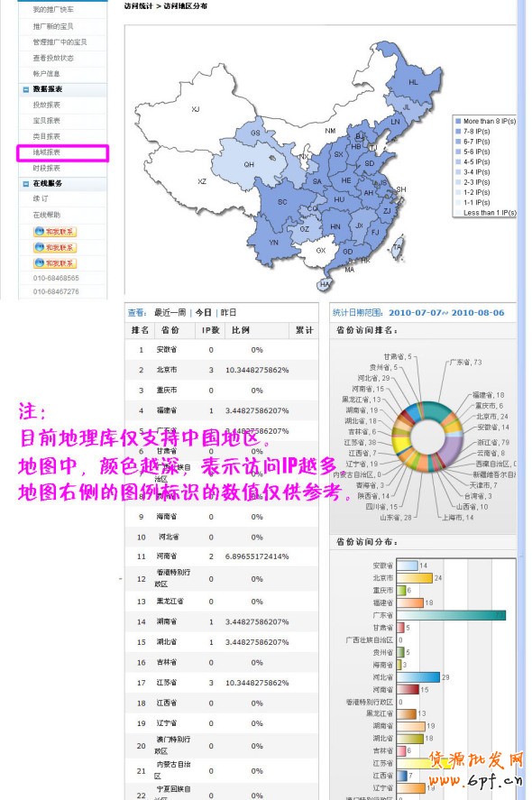
Task: Click the YN province on the map
Action: pyautogui.click(x=274, y=243)
